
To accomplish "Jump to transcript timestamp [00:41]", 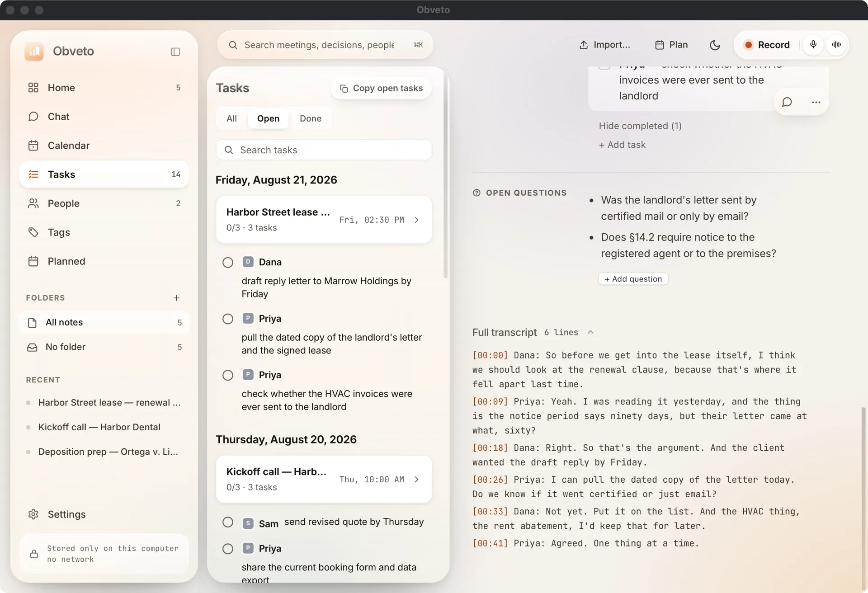I will (x=490, y=543).
